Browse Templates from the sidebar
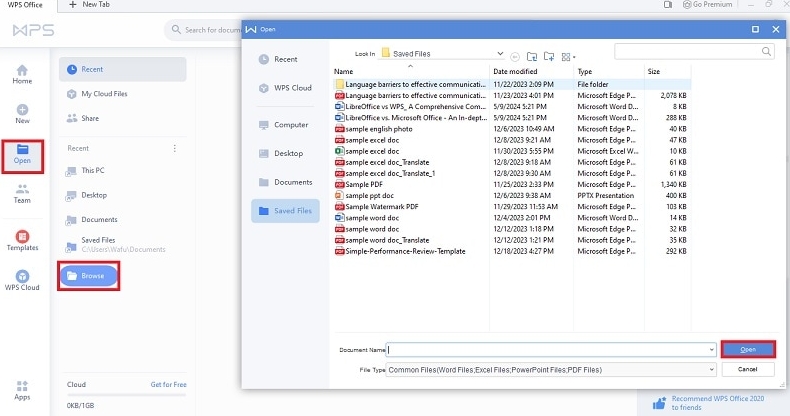The height and width of the screenshot is (416, 790). tap(22, 241)
